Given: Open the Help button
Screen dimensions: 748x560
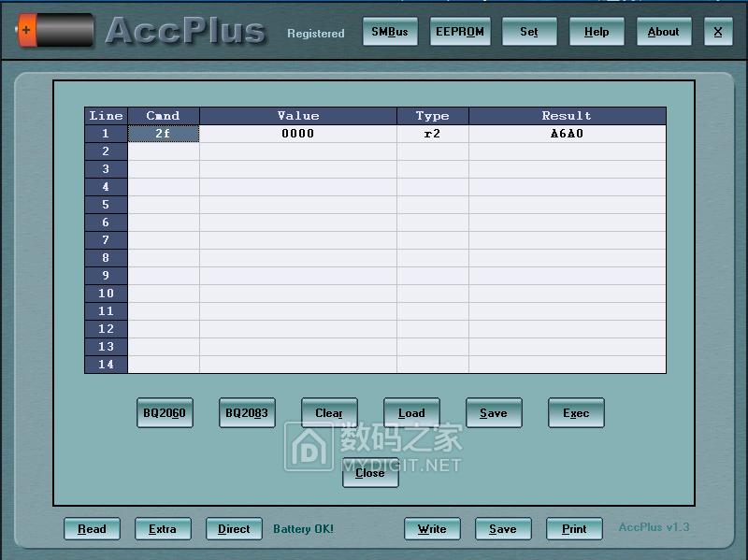Looking at the screenshot, I should (597, 32).
